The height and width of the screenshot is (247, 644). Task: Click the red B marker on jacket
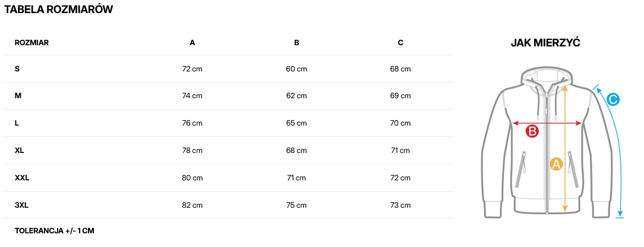pos(532,132)
